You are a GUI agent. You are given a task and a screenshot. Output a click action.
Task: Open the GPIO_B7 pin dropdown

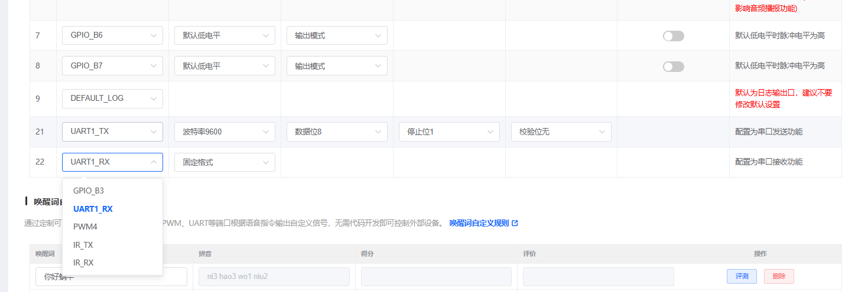(x=112, y=66)
